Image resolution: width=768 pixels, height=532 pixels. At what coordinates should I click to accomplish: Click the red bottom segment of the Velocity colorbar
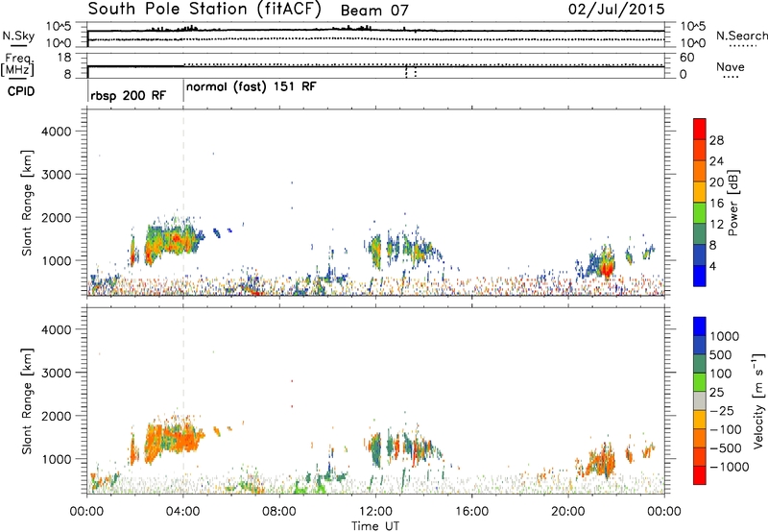pyautogui.click(x=700, y=475)
